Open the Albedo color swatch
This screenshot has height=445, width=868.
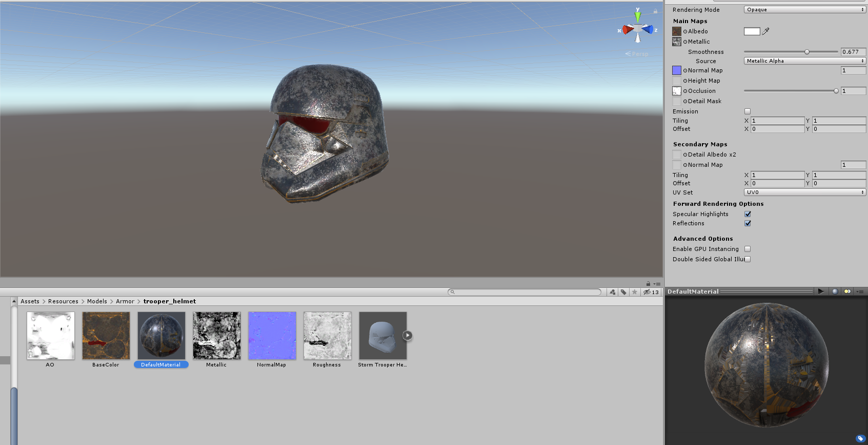[752, 31]
